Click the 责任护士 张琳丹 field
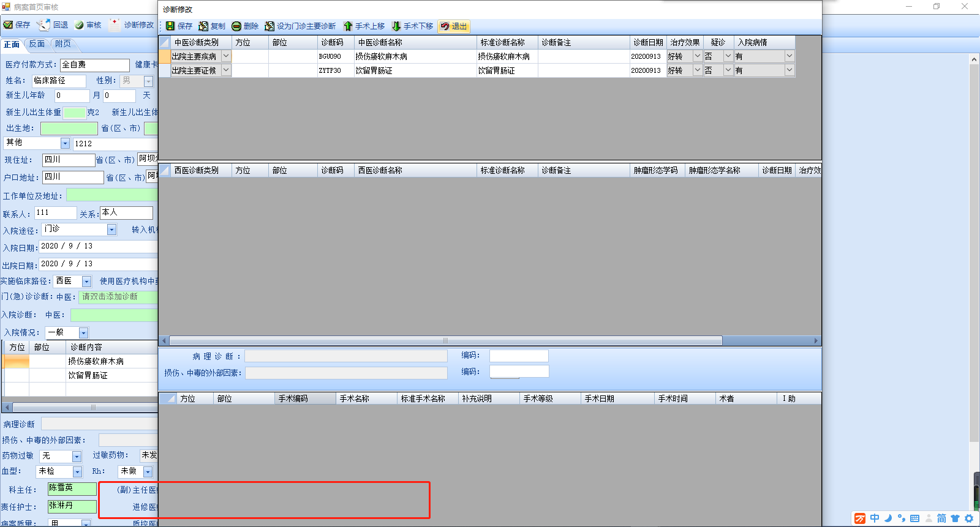Screen dimensions: 980x527 coord(72,506)
